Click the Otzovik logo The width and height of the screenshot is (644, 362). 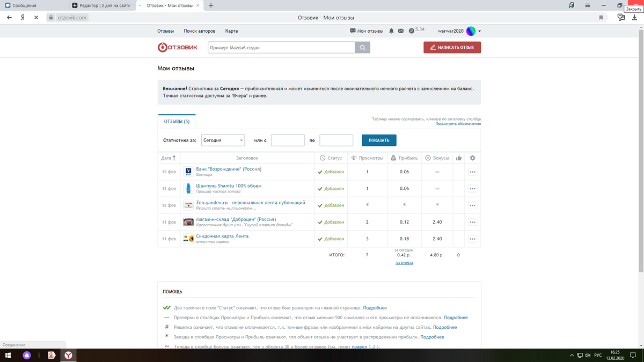pos(177,47)
